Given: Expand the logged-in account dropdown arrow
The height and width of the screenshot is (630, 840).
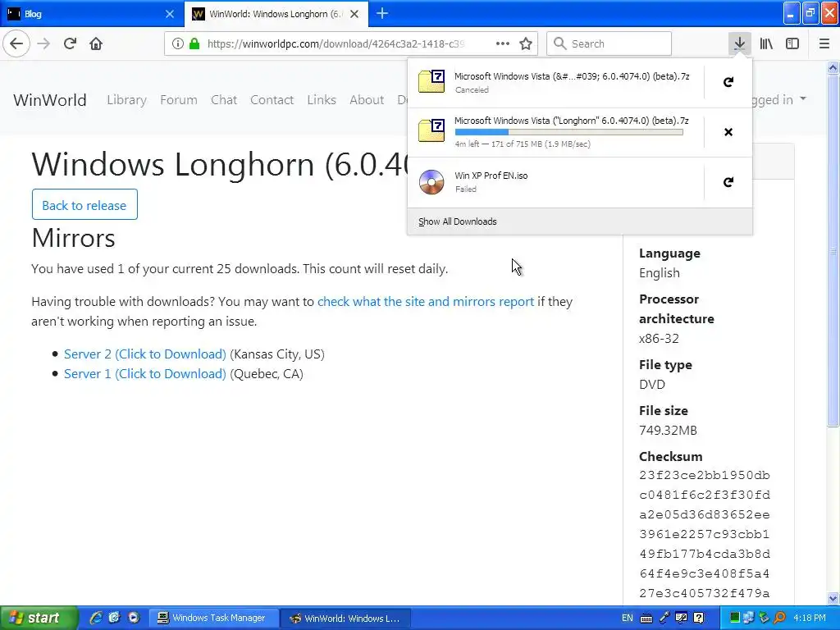Looking at the screenshot, I should point(802,98).
